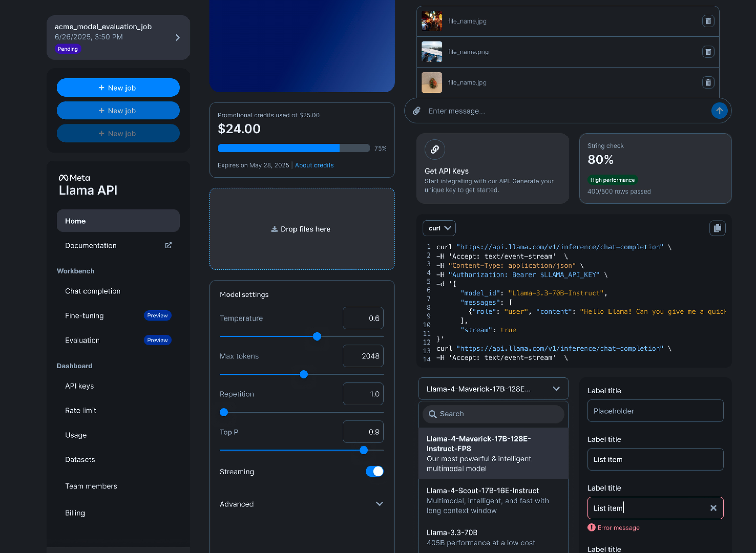Image resolution: width=756 pixels, height=553 pixels.
Task: Click the file_name.png thumbnail
Action: (432, 52)
